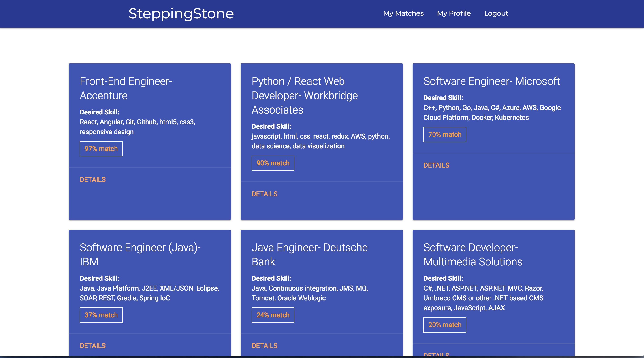This screenshot has width=644, height=358.
Task: Click the Logout link
Action: tap(496, 13)
